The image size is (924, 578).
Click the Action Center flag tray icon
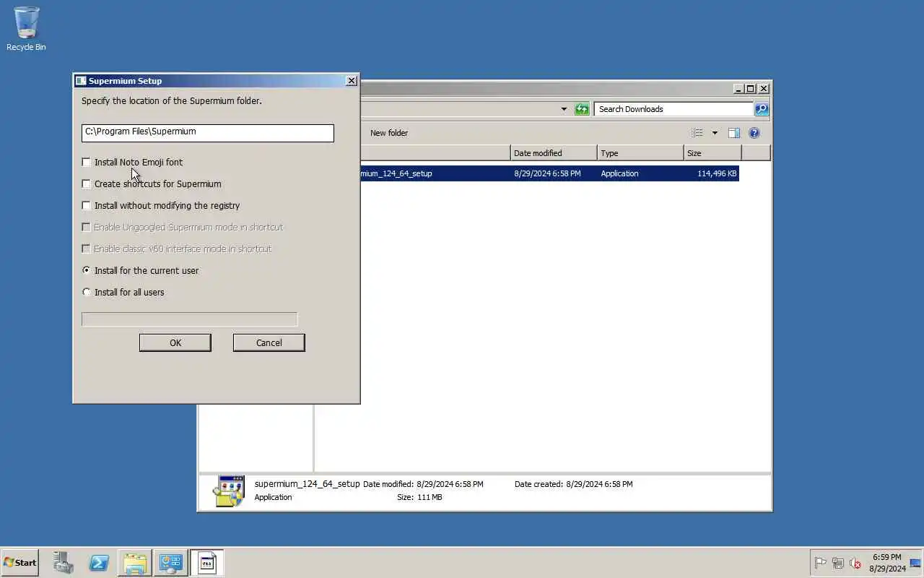tap(821, 563)
